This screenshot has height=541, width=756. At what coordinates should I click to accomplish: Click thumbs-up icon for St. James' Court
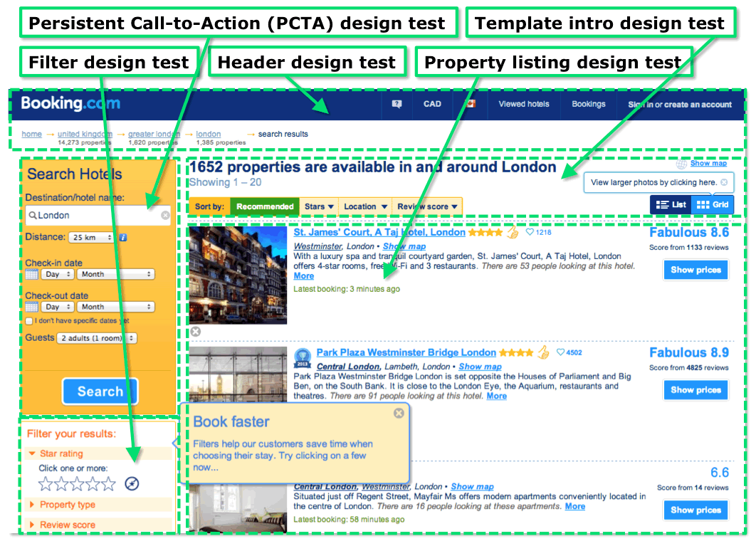point(512,232)
